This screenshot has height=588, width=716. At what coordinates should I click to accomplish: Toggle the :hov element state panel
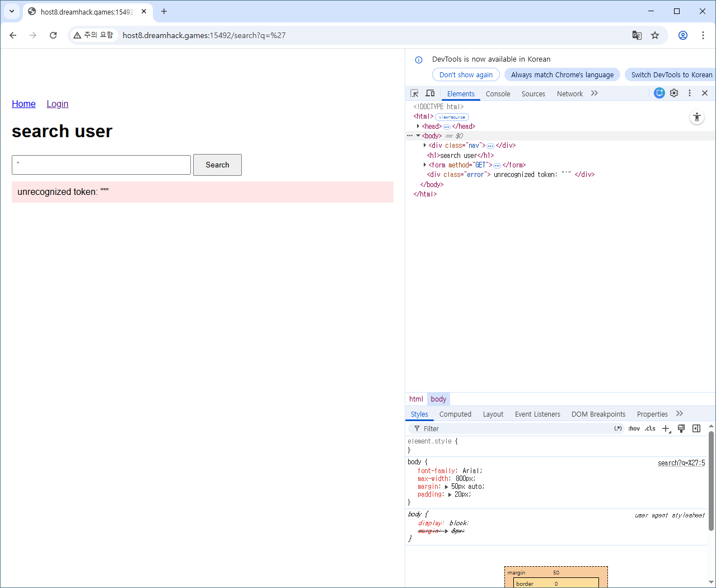tap(634, 429)
